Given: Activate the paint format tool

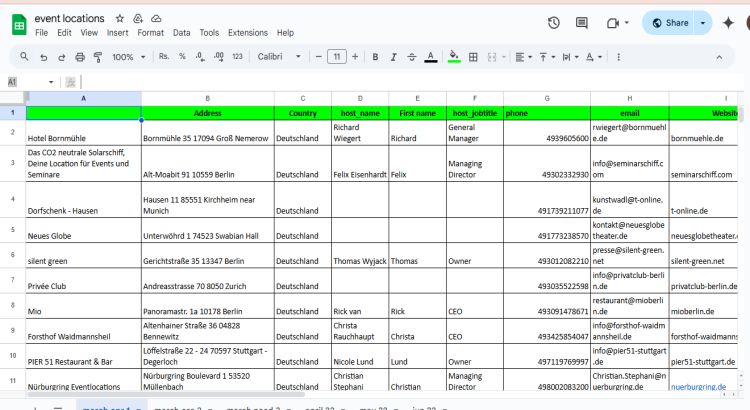Looking at the screenshot, I should point(98,57).
